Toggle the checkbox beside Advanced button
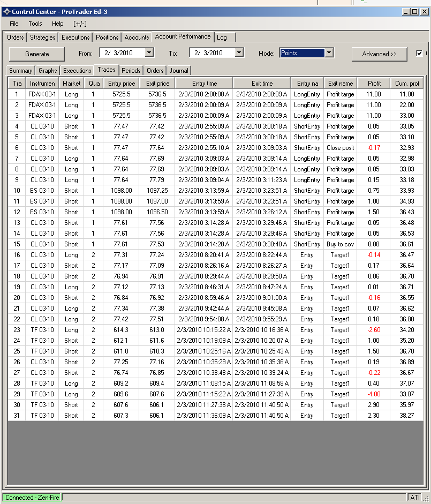Image resolution: width=431 pixels, height=504 pixels. 419,54
